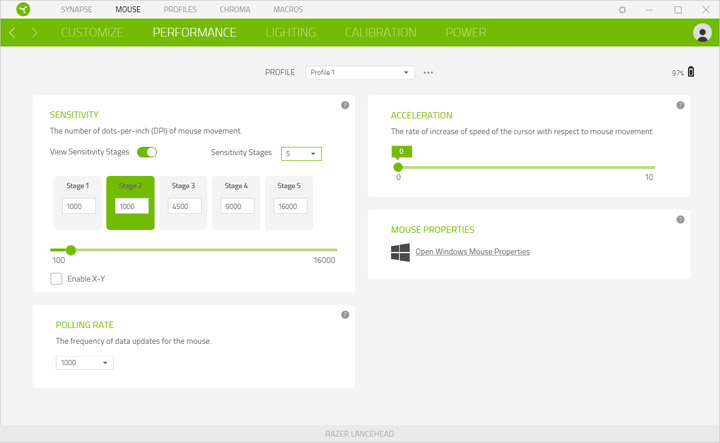Image resolution: width=720 pixels, height=443 pixels.
Task: Click the acceleration slider handle
Action: (x=398, y=168)
